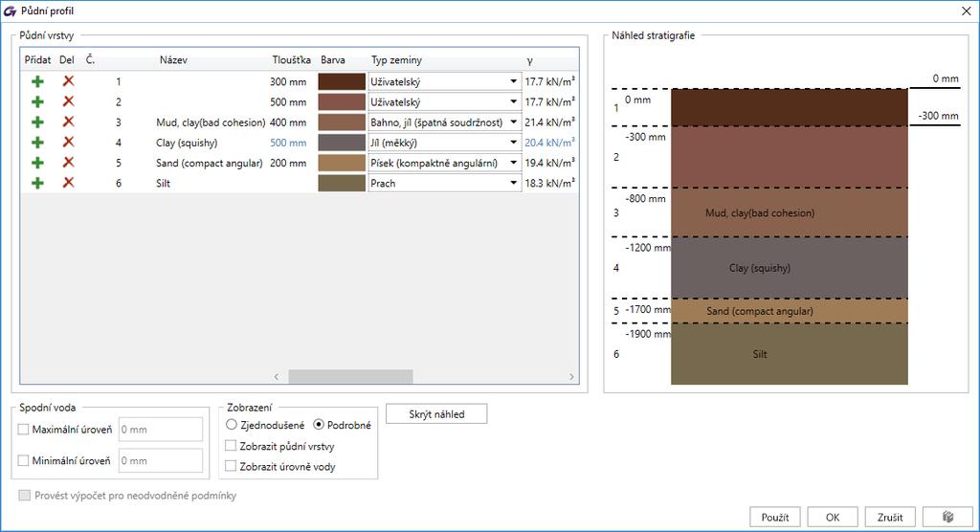Select the Podrobné radio button
The width and height of the screenshot is (980, 532).
point(319,425)
